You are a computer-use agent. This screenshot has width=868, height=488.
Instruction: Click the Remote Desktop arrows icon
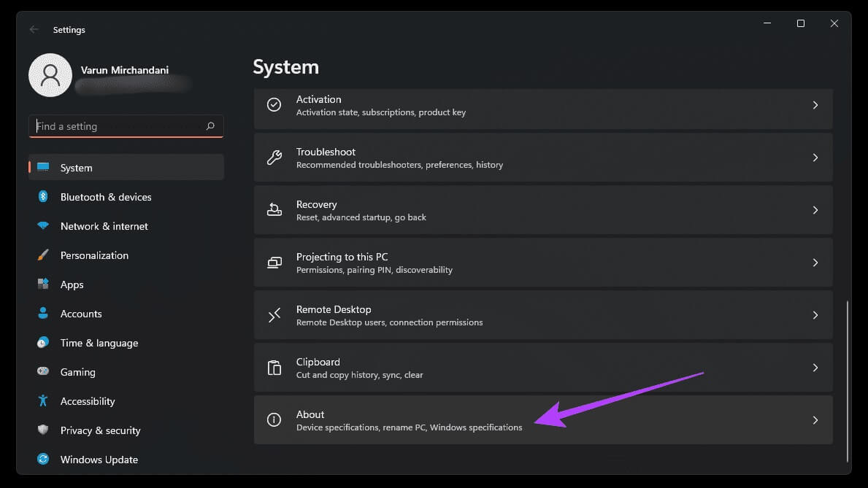[x=274, y=315]
